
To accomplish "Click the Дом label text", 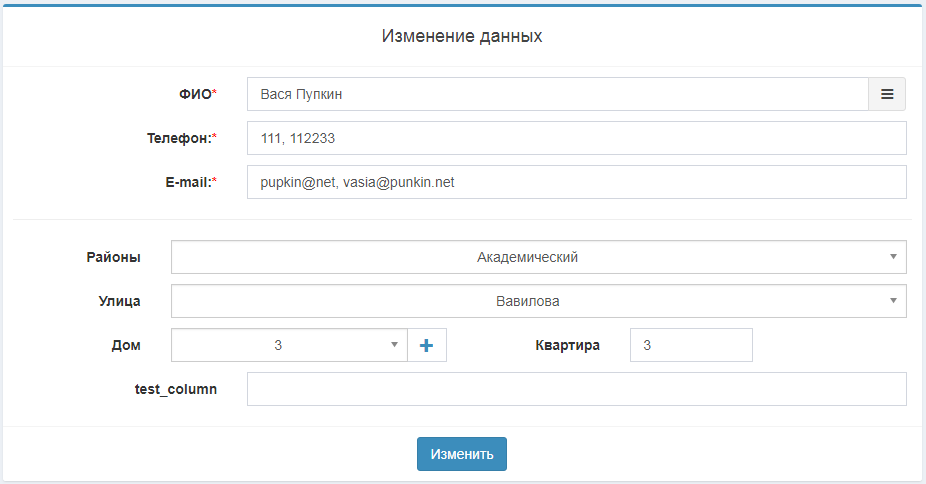I will click(x=125, y=345).
